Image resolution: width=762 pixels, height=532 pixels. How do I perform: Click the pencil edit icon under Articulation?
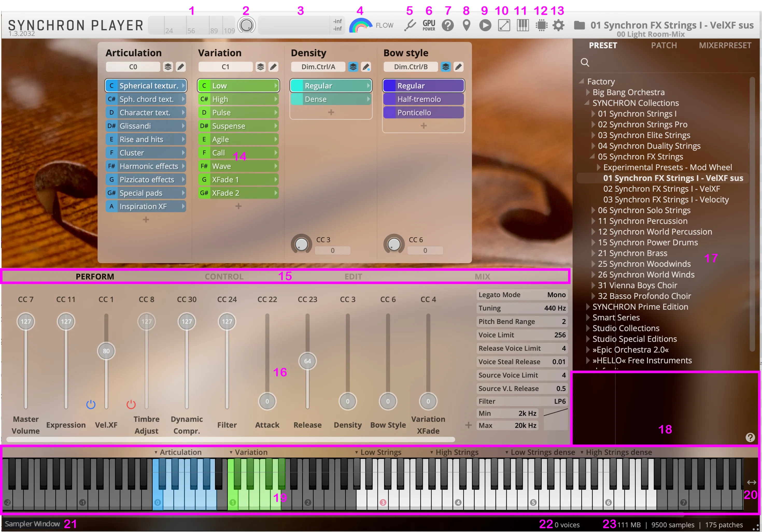coord(181,67)
